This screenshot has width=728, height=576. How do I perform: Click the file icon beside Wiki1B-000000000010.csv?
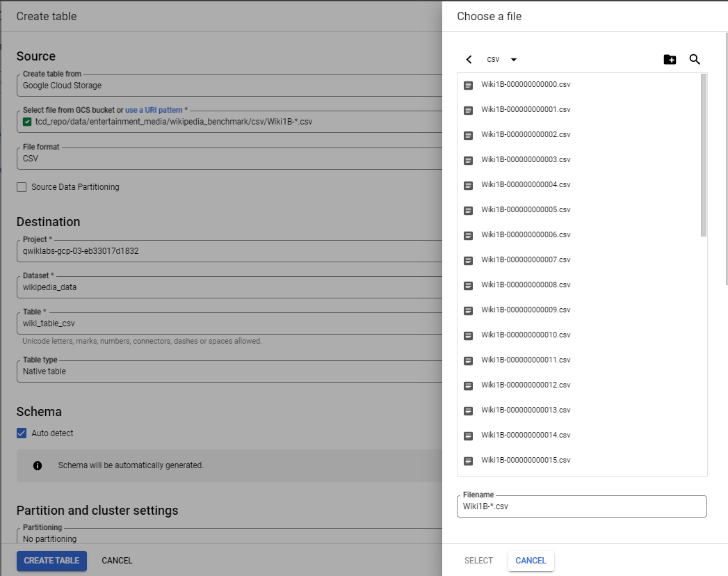coord(467,335)
